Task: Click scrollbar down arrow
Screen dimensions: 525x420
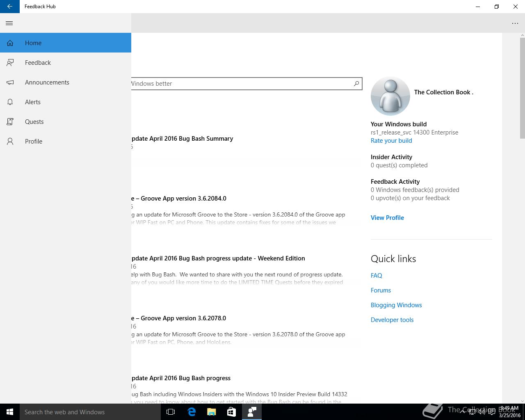Action: tap(522, 401)
